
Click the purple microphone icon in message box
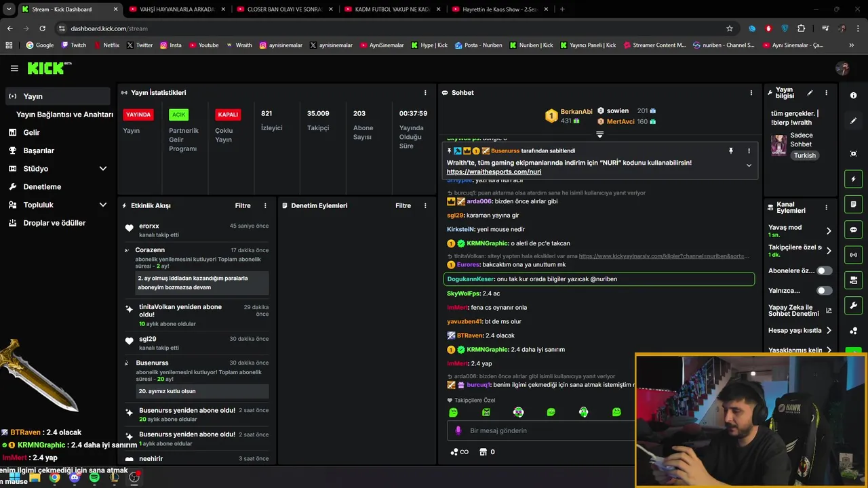click(458, 430)
